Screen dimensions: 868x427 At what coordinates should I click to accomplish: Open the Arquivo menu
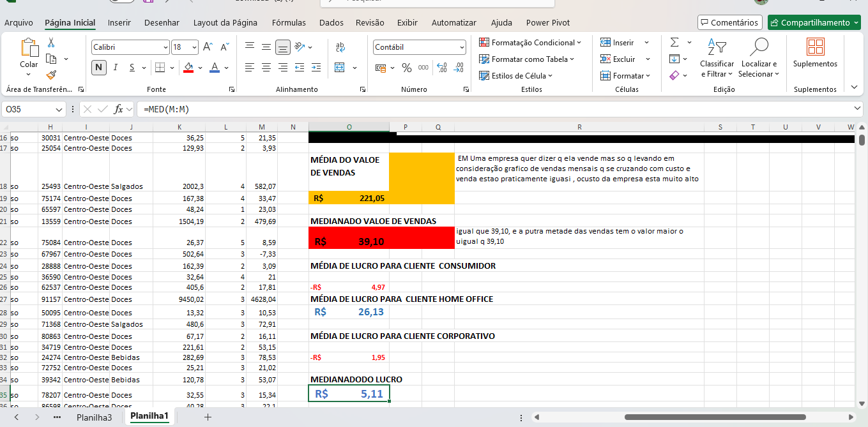point(19,22)
